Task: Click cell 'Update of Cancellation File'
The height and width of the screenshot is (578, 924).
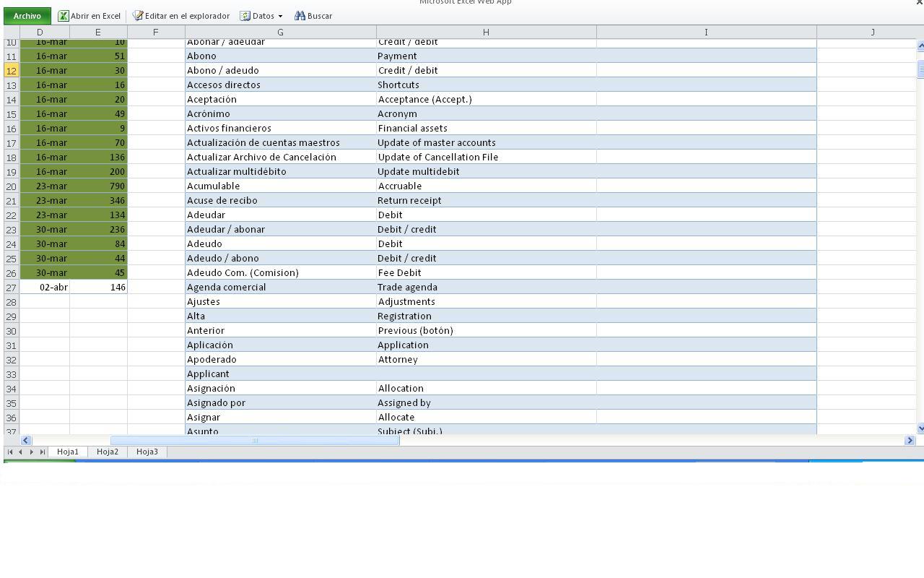Action: coord(487,157)
